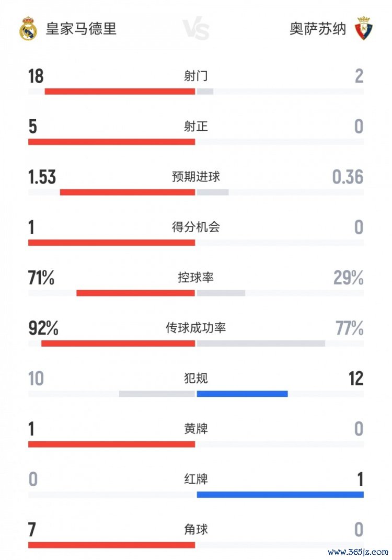Screen dimensions: 392x560
Task: Click the 传球成功率 stat label
Action: tap(196, 328)
